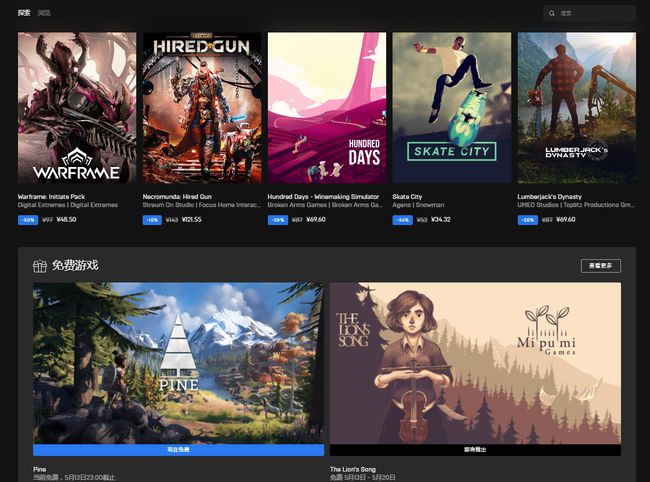
Task: Open the Lumberjack's Dynasty cover thumbnail
Action: [x=577, y=108]
